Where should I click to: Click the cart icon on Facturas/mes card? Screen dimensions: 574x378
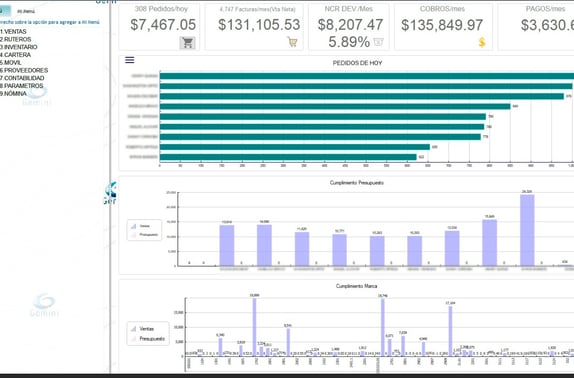(292, 42)
